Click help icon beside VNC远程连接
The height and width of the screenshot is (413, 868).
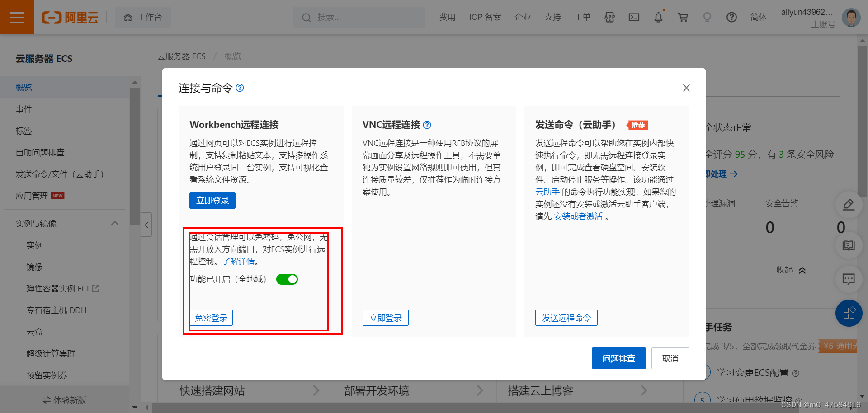click(x=427, y=125)
